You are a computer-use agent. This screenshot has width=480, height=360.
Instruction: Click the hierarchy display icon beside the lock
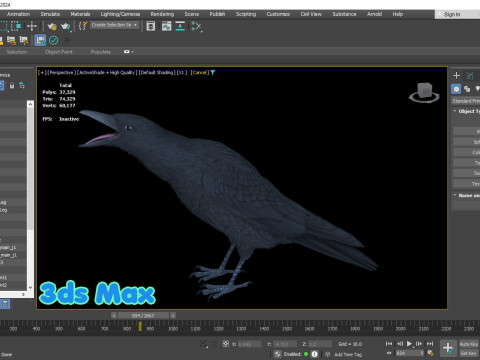pos(22,86)
